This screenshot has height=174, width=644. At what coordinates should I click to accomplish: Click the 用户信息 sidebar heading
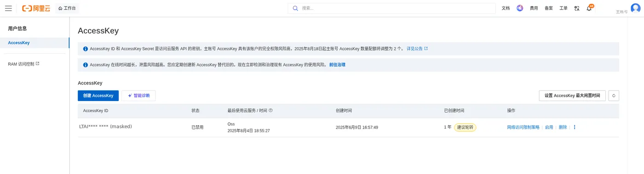pos(17,28)
